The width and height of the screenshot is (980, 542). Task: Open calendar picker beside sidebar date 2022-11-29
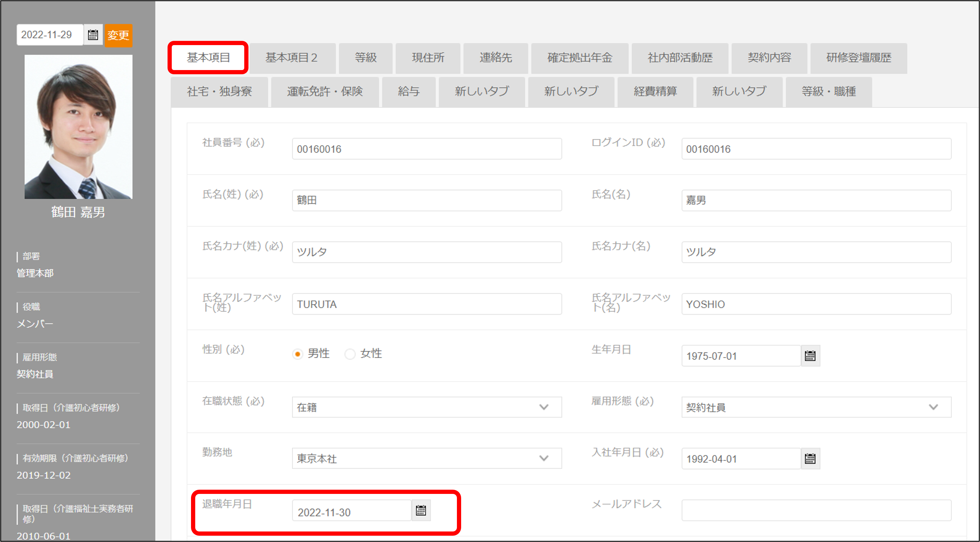(93, 35)
